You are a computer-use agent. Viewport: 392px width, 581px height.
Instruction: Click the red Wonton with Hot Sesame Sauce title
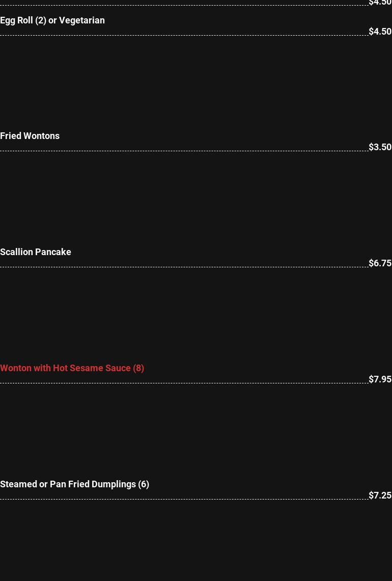click(72, 368)
